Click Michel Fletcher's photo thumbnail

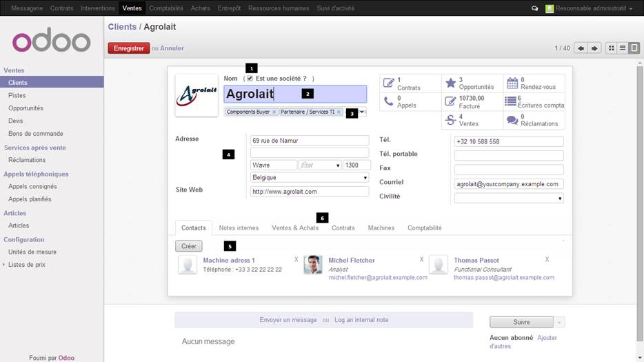click(x=313, y=265)
